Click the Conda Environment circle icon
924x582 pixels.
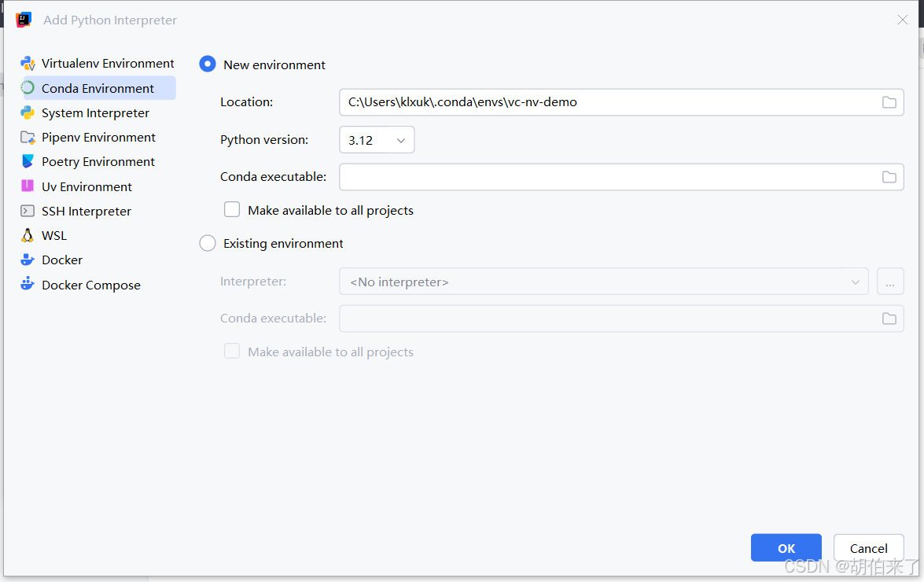(x=28, y=88)
